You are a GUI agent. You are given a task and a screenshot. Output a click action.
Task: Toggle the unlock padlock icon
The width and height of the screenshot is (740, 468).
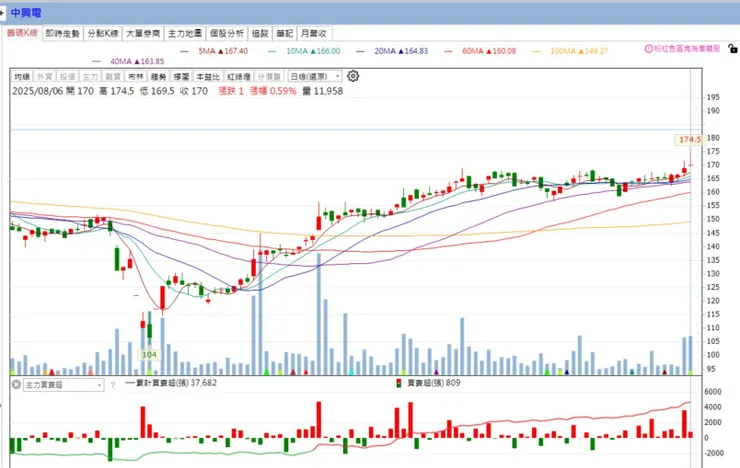(x=732, y=49)
